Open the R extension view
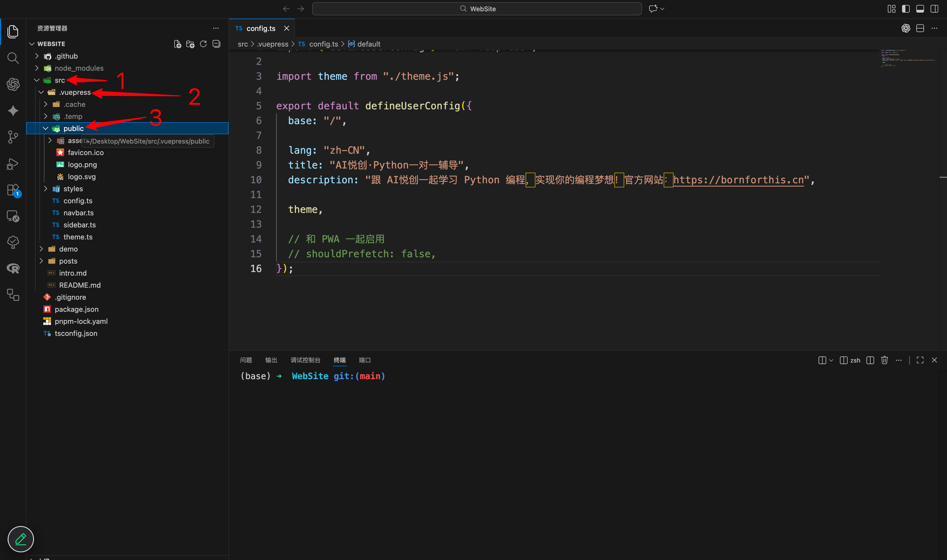 pyautogui.click(x=13, y=268)
